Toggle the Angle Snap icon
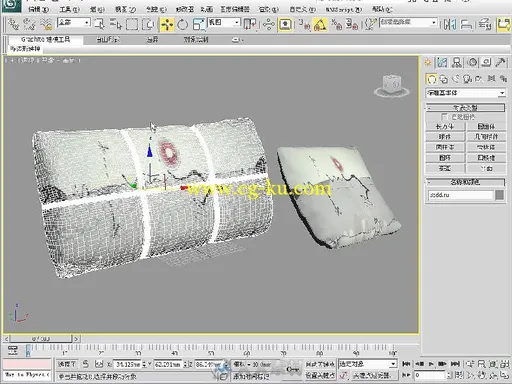This screenshot has height=384, width=512. pos(320,24)
